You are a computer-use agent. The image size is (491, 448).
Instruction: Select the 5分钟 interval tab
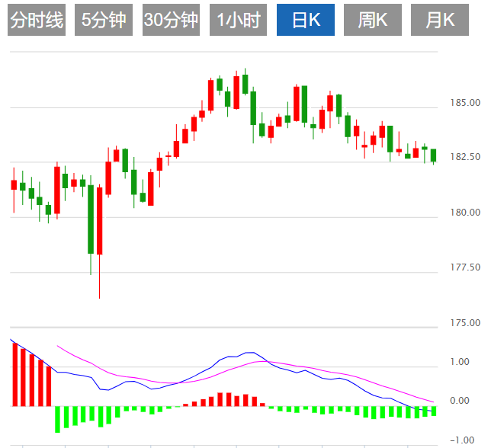[x=104, y=20]
